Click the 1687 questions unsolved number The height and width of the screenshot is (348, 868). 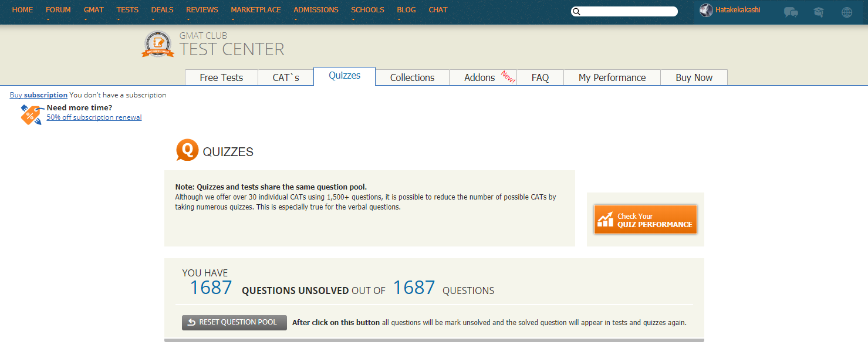click(x=211, y=288)
